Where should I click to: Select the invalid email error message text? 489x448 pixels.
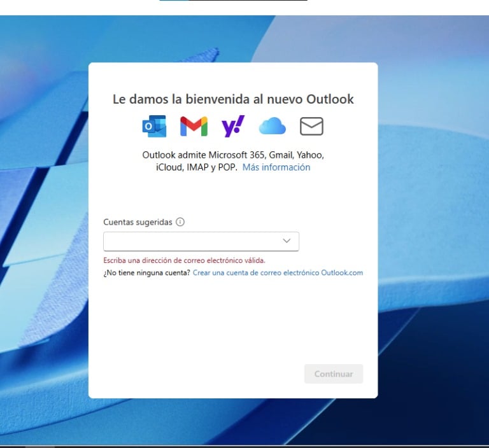[184, 260]
